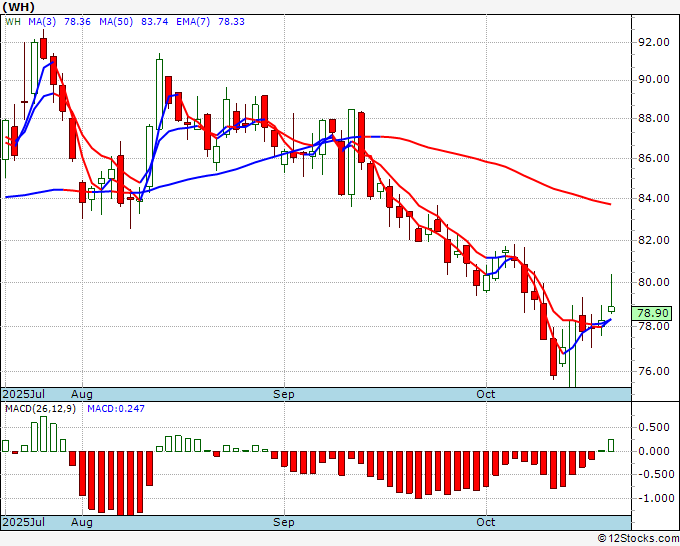Click Oct on the price chart date axis

click(x=486, y=394)
